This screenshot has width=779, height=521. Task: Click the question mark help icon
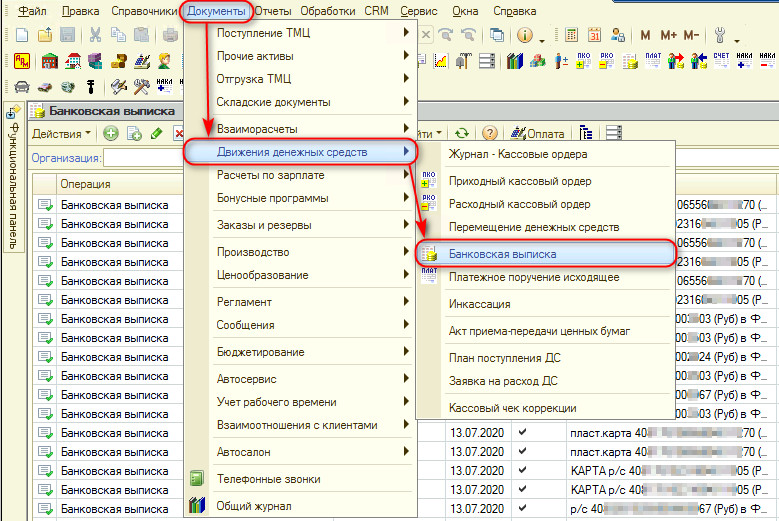490,134
